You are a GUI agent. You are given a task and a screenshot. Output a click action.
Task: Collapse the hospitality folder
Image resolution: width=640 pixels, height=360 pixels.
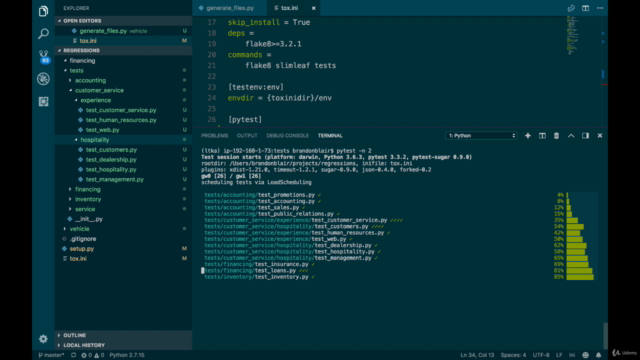(123, 140)
